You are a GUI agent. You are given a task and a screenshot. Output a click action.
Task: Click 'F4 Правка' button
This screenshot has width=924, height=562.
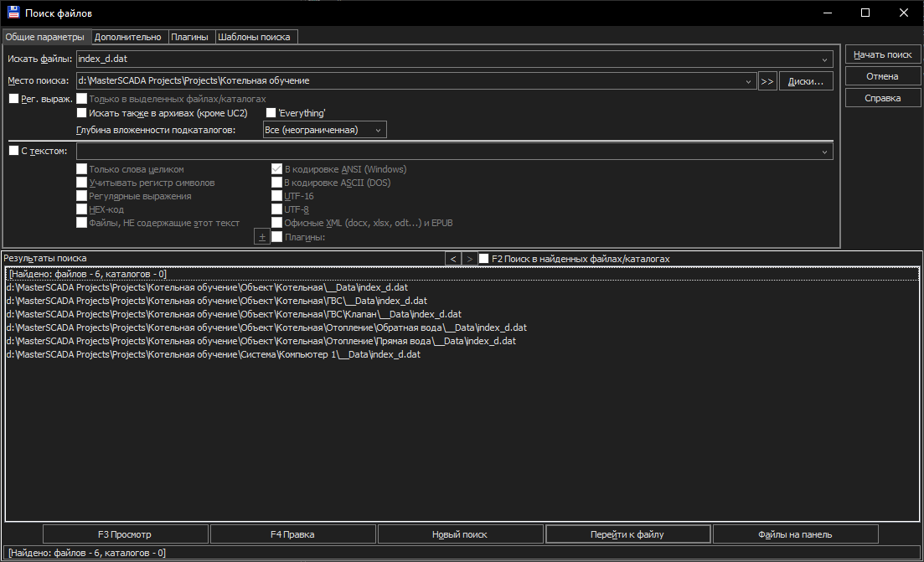pyautogui.click(x=293, y=534)
